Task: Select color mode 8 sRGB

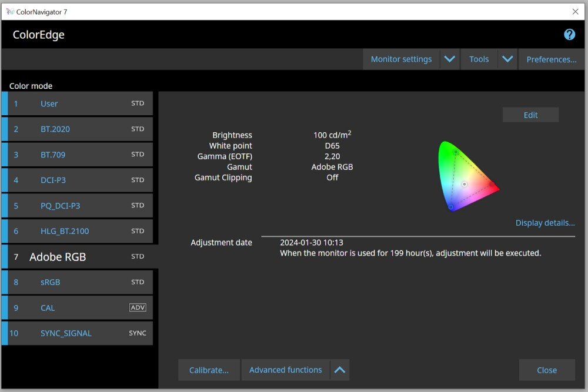Action: pos(77,282)
